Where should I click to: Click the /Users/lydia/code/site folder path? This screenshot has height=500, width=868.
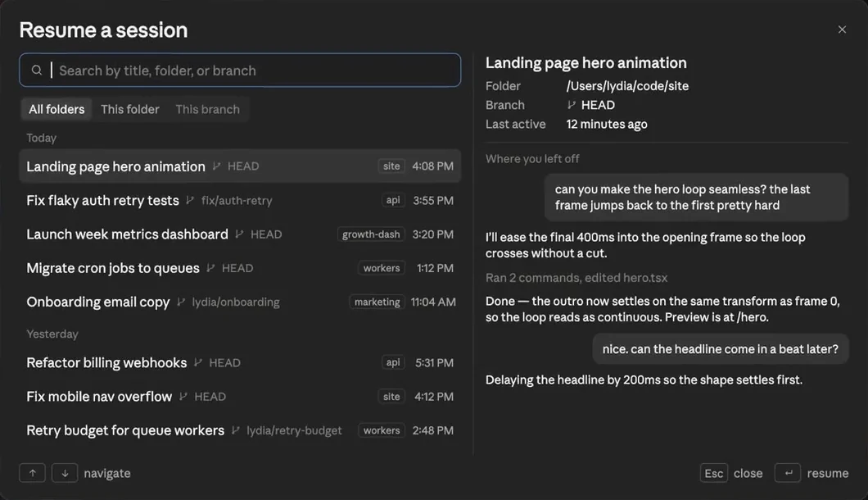click(628, 86)
